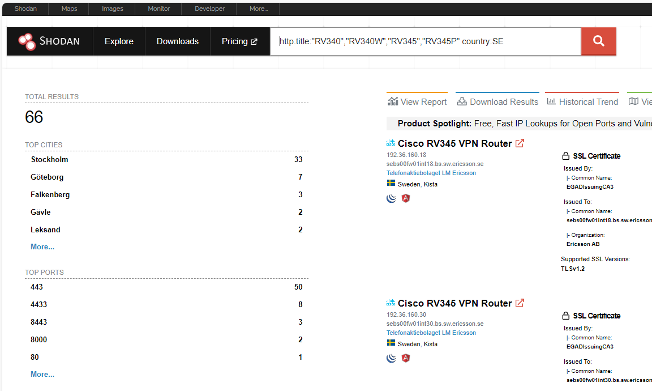
Task: Click the jQuery tag icon under 192.36.160.30
Action: point(391,358)
